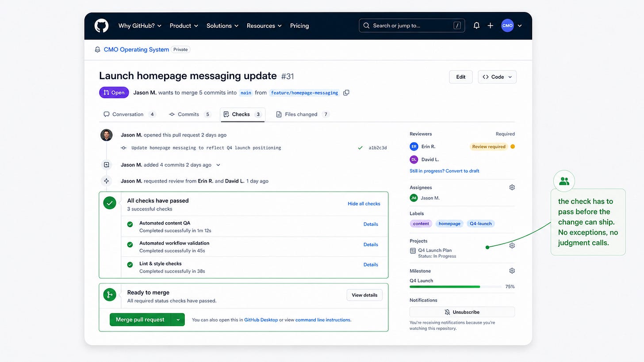The image size is (644, 362).
Task: Open the CMO Operating System repository link
Action: click(136, 50)
